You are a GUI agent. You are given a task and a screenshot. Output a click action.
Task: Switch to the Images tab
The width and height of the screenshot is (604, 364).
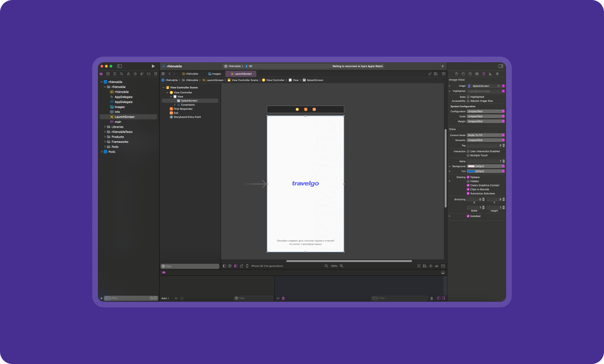(214, 74)
